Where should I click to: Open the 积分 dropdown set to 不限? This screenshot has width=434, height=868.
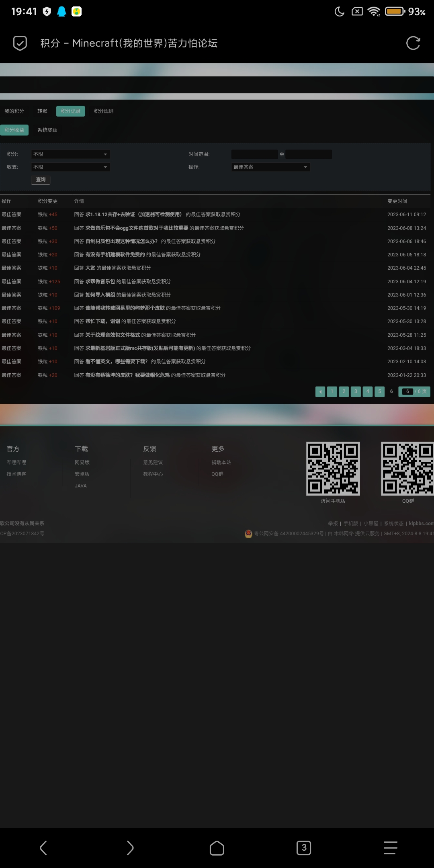pos(70,154)
